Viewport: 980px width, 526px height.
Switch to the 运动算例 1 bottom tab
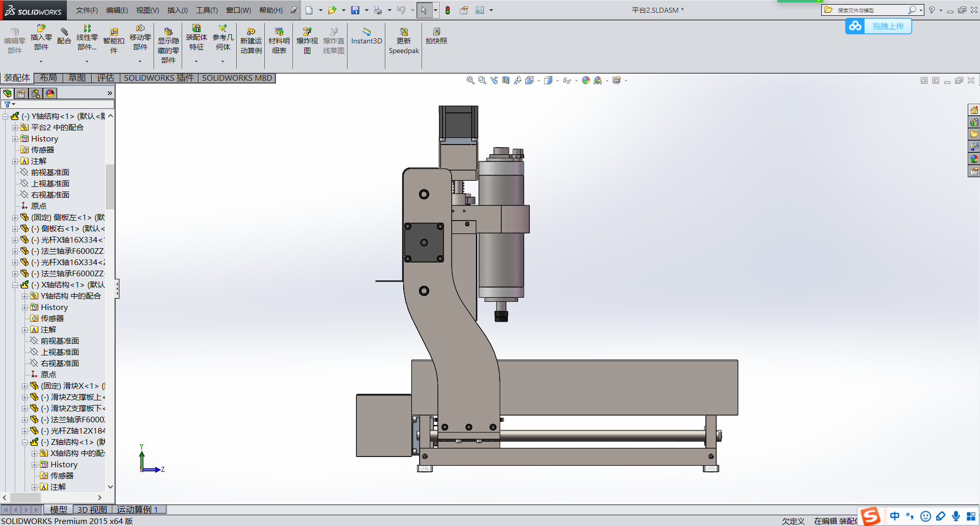[x=137, y=509]
